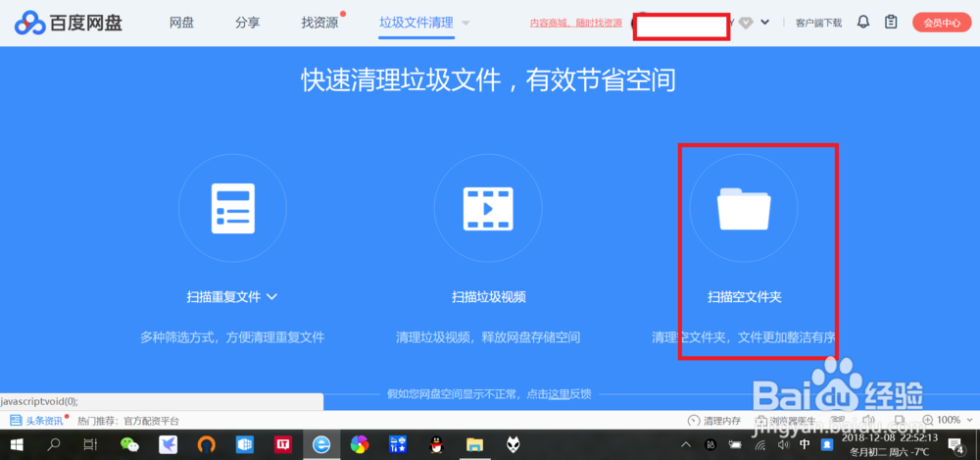Click 浏览器医生 in status bar
980x460 pixels.
pos(785,421)
